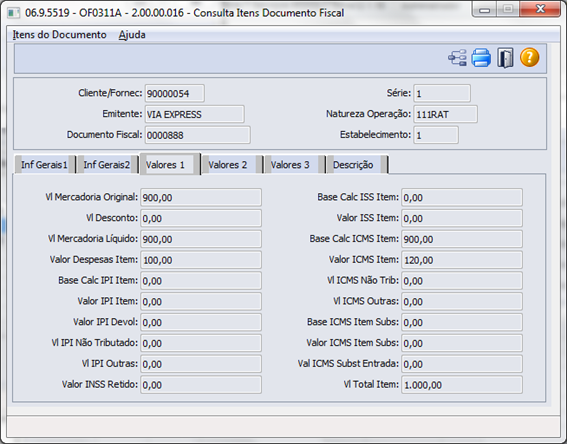This screenshot has width=567, height=444.
Task: Click the Vl Desconto field
Action: [201, 218]
